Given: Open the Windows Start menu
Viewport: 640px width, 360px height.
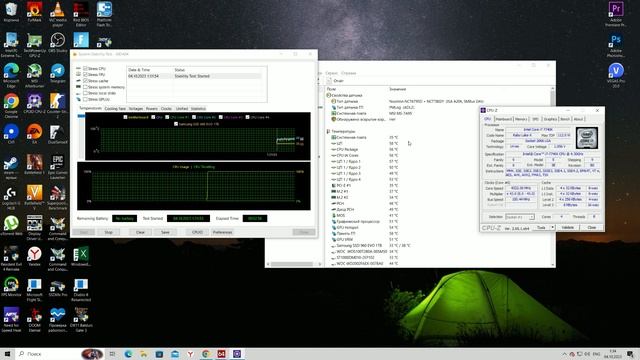Looking at the screenshot, I should (x=7, y=354).
